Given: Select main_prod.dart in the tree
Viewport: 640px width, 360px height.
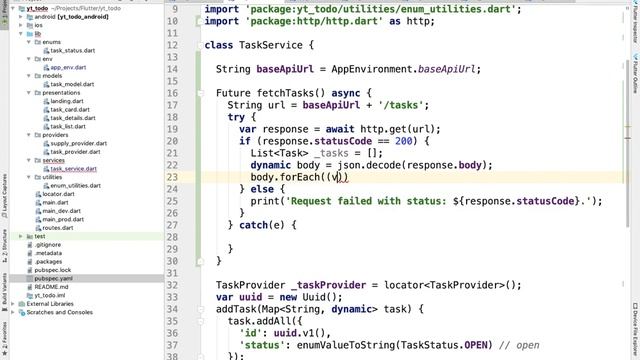Looking at the screenshot, I should (63, 219).
